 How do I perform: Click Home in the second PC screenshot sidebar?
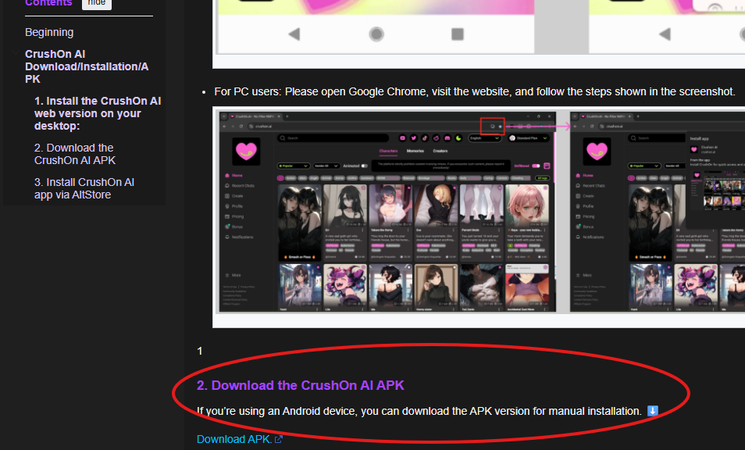(584, 175)
